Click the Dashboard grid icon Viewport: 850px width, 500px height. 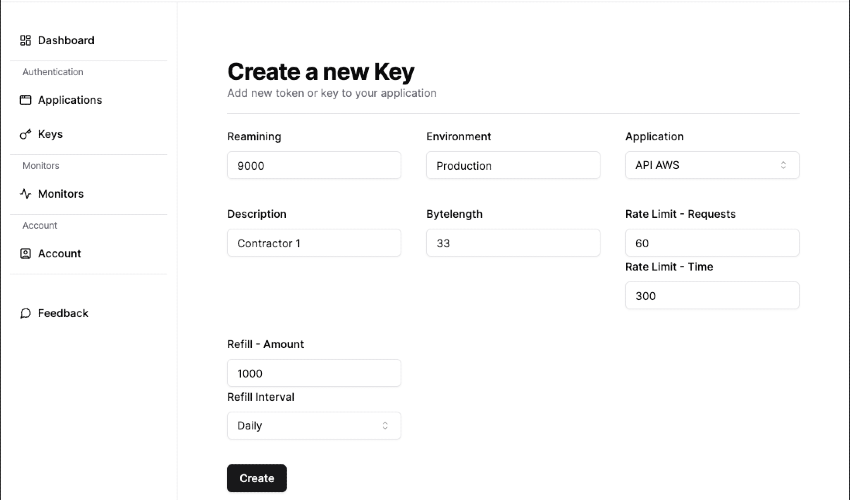click(25, 40)
